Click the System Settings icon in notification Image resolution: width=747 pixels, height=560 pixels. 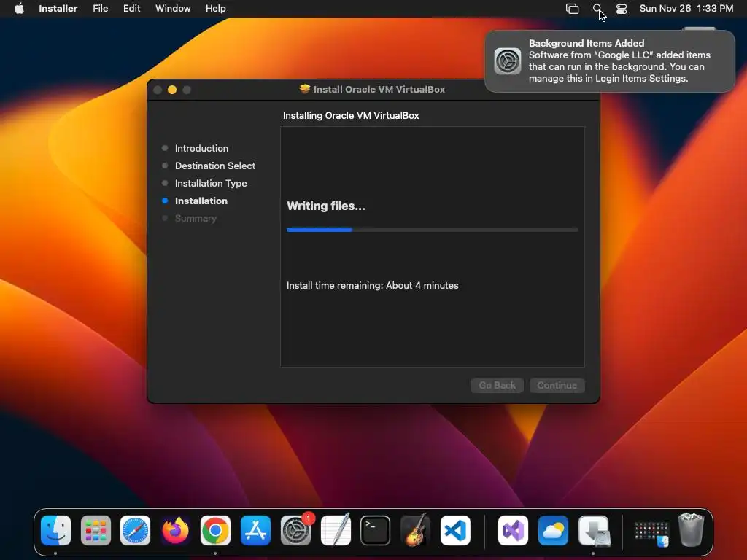[508, 61]
